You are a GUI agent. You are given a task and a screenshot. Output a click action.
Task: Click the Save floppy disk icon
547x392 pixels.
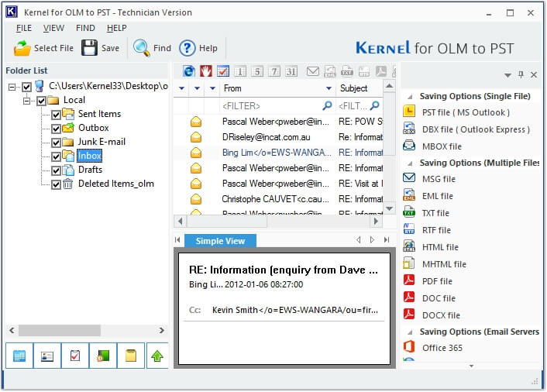[x=89, y=48]
